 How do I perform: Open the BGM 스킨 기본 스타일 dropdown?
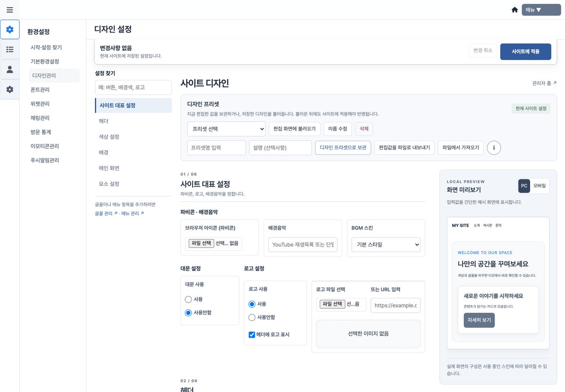click(386, 245)
